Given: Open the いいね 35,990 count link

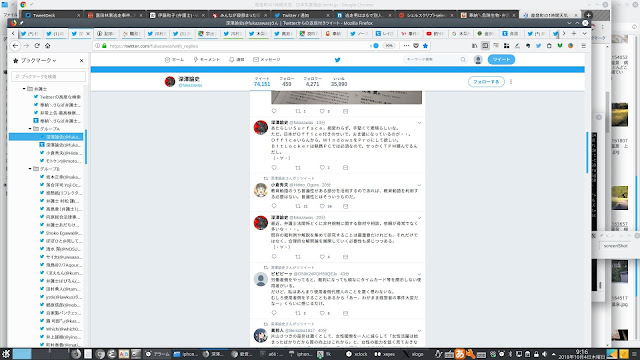Looking at the screenshot, I should point(339,82).
